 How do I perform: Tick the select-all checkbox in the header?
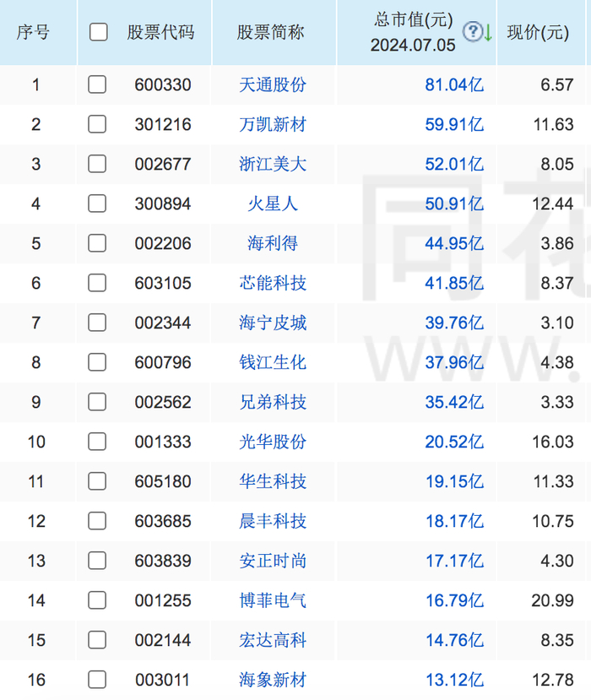98,32
